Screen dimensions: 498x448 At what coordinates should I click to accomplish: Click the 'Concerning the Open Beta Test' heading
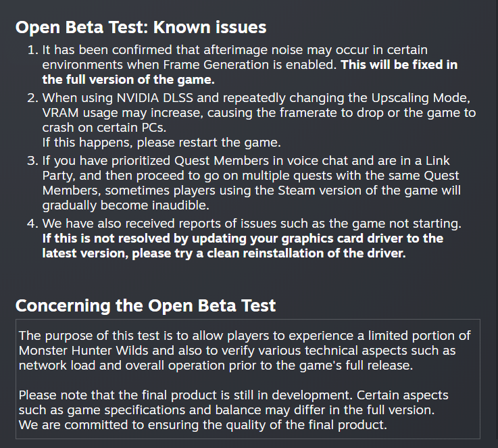tap(145, 305)
